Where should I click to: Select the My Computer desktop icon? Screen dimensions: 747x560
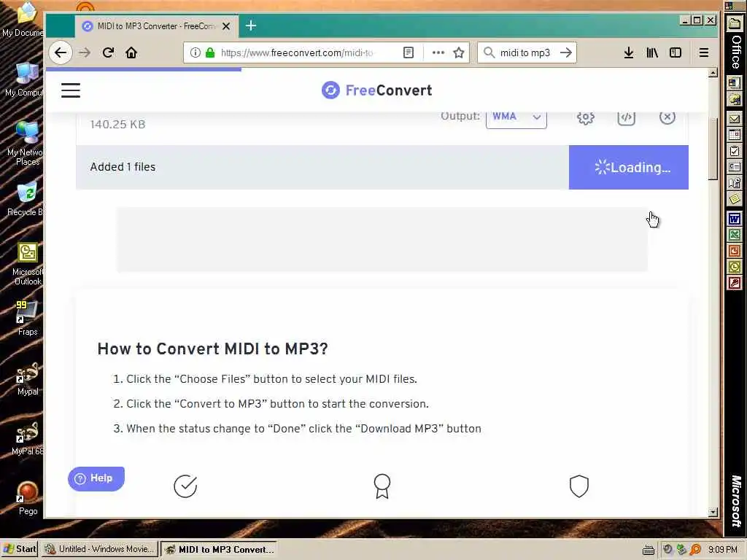tap(25, 79)
